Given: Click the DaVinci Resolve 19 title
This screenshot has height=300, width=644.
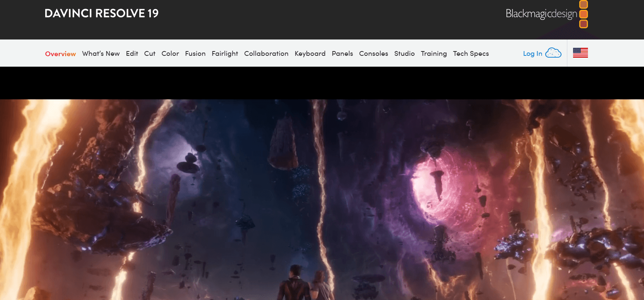Looking at the screenshot, I should pyautogui.click(x=102, y=13).
